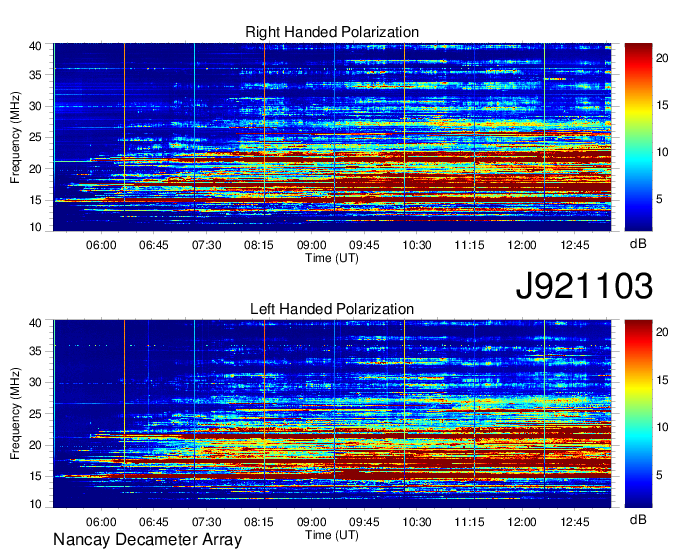The image size is (680, 552).
Task: Click 09:00 tick label on upper plot
Action: [311, 245]
